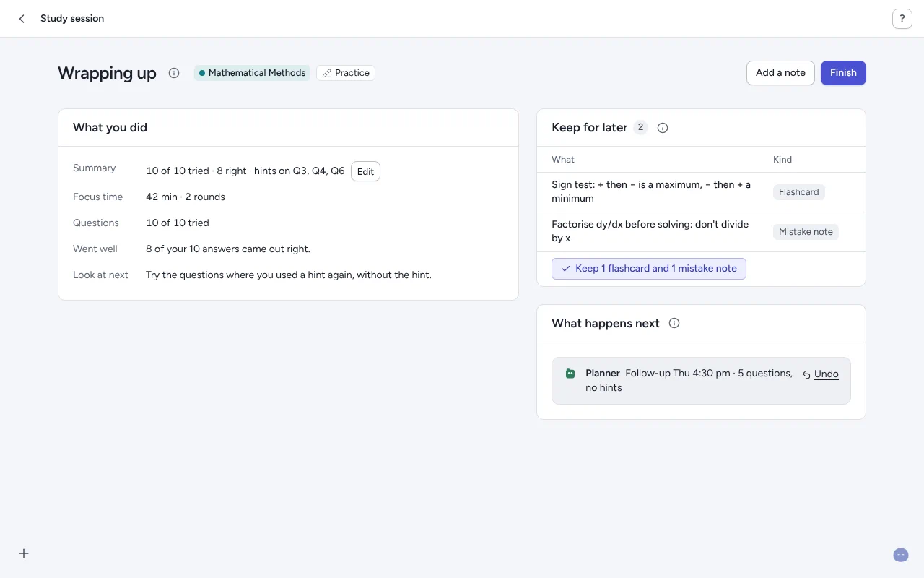Finish the study session
Screen dimensions: 924x578
pyautogui.click(x=843, y=73)
